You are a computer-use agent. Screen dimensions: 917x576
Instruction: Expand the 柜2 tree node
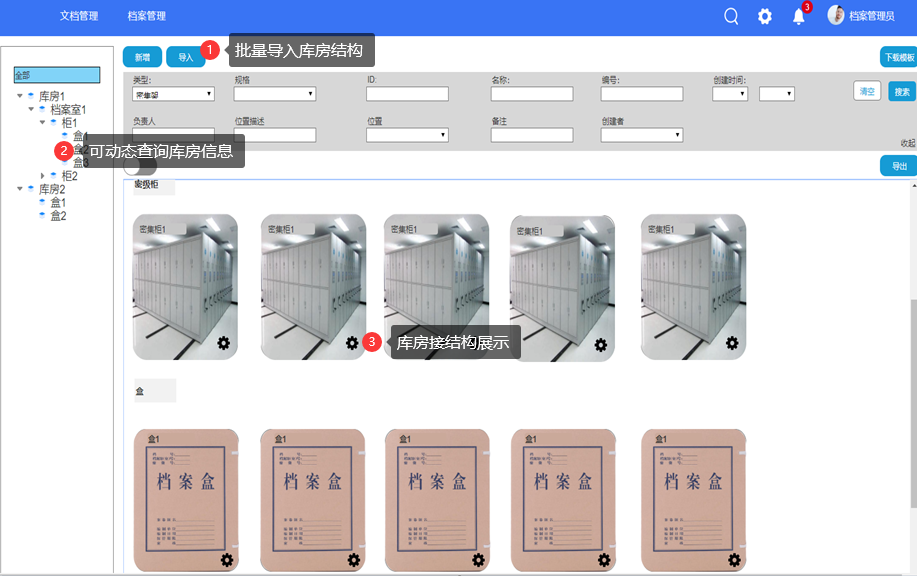click(42, 176)
